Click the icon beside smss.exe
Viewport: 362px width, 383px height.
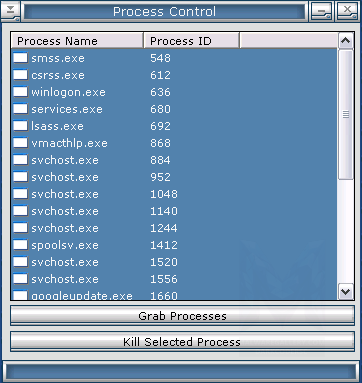(x=20, y=58)
